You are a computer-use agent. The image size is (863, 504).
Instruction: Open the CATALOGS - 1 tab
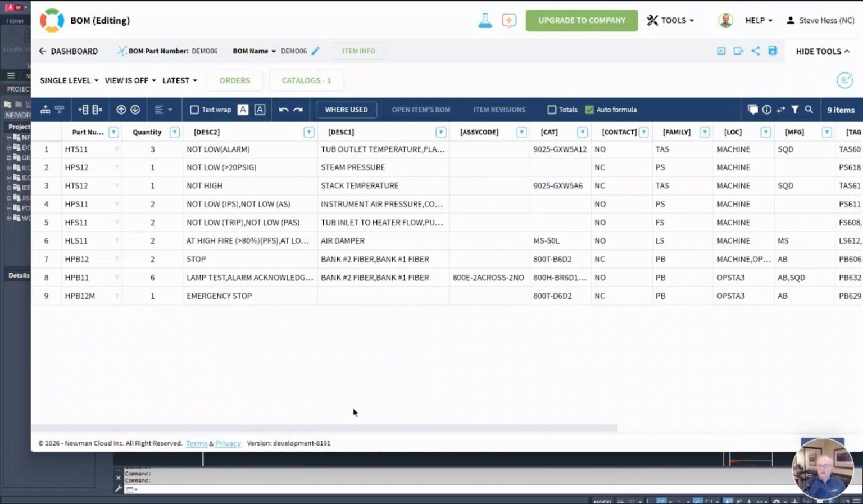pyautogui.click(x=307, y=80)
